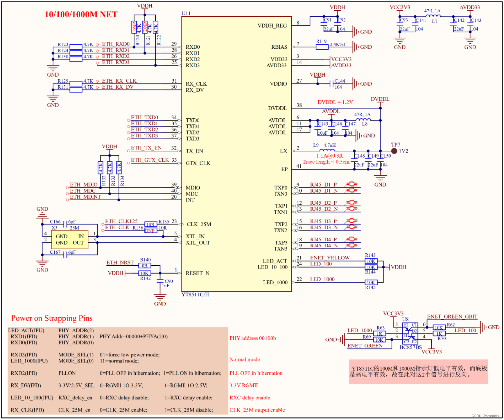
Task: Select the R145 10K resistor
Action: 371,282
